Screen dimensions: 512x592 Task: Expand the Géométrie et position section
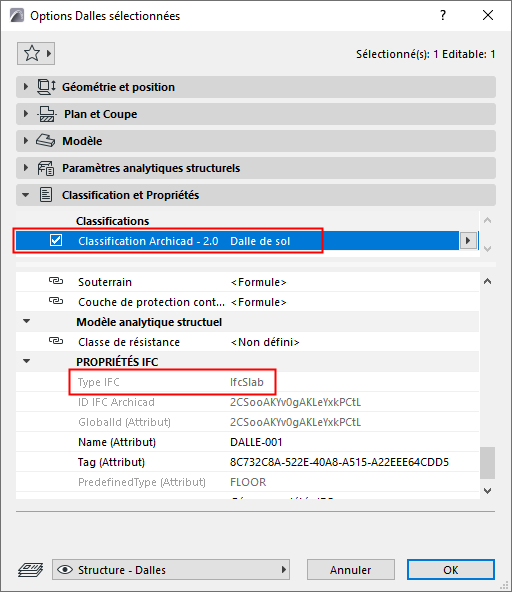pyautogui.click(x=26, y=87)
